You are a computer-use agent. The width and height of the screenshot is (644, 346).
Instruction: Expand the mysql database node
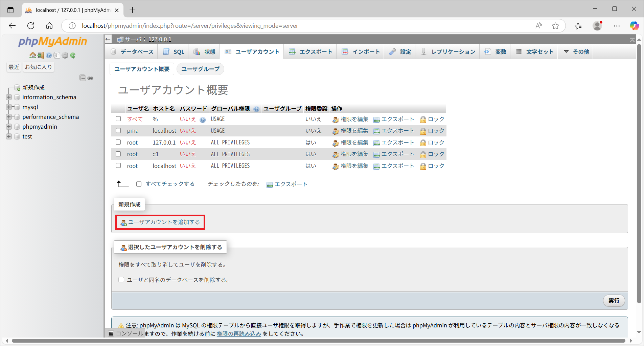pyautogui.click(x=9, y=107)
